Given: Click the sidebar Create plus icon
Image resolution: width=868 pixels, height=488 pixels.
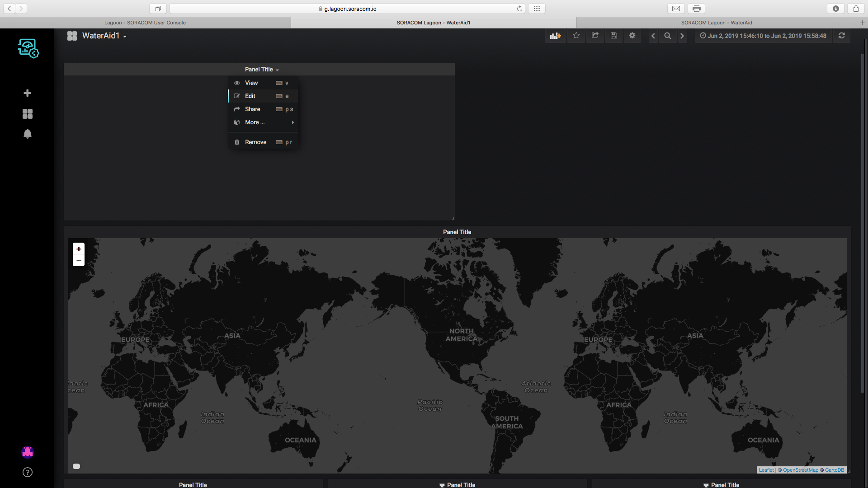Looking at the screenshot, I should 28,93.
